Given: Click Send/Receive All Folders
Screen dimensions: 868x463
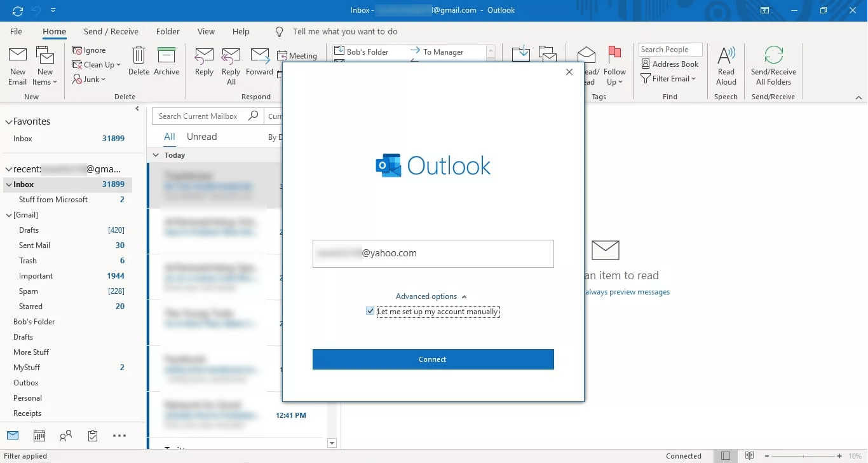Looking at the screenshot, I should [x=773, y=66].
